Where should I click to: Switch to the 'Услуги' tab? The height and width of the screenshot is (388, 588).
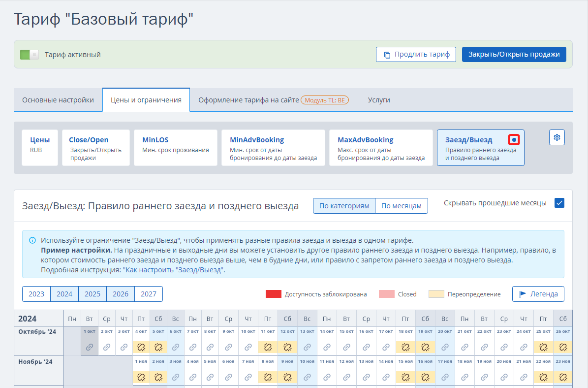[x=379, y=100]
